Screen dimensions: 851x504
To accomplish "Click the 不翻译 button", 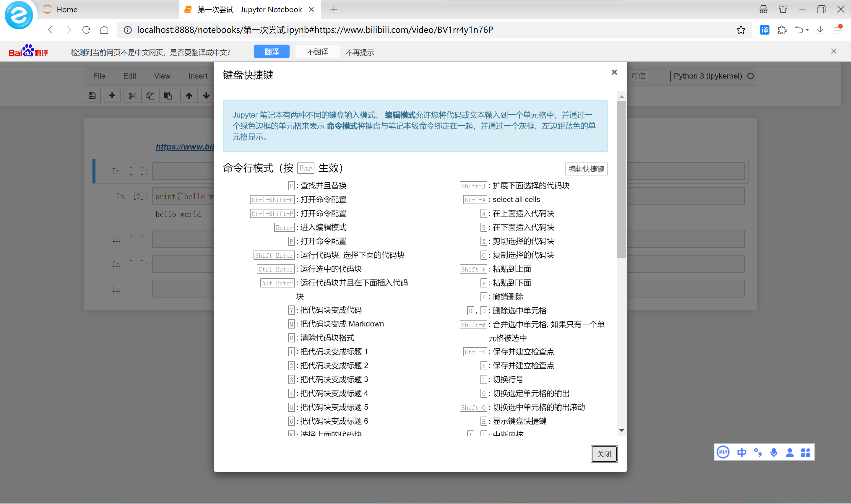I will pyautogui.click(x=318, y=52).
